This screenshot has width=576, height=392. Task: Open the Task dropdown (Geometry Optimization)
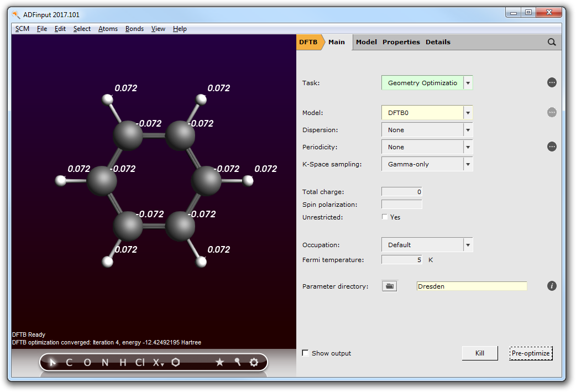click(x=427, y=83)
